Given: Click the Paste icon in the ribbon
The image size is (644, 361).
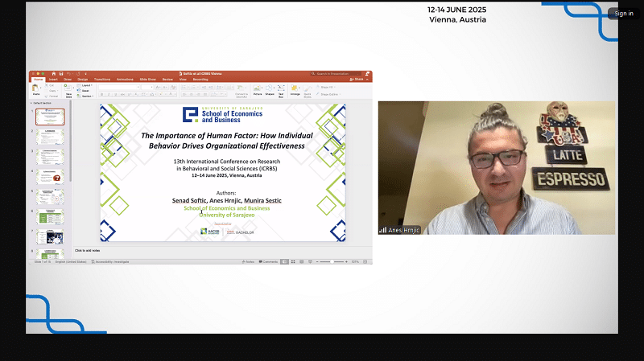Looking at the screenshot, I should coord(36,89).
